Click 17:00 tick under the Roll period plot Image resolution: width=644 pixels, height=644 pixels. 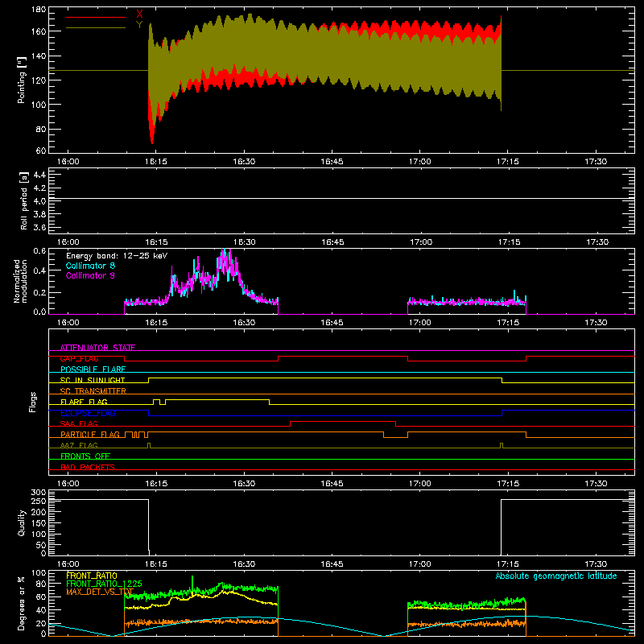coord(420,242)
